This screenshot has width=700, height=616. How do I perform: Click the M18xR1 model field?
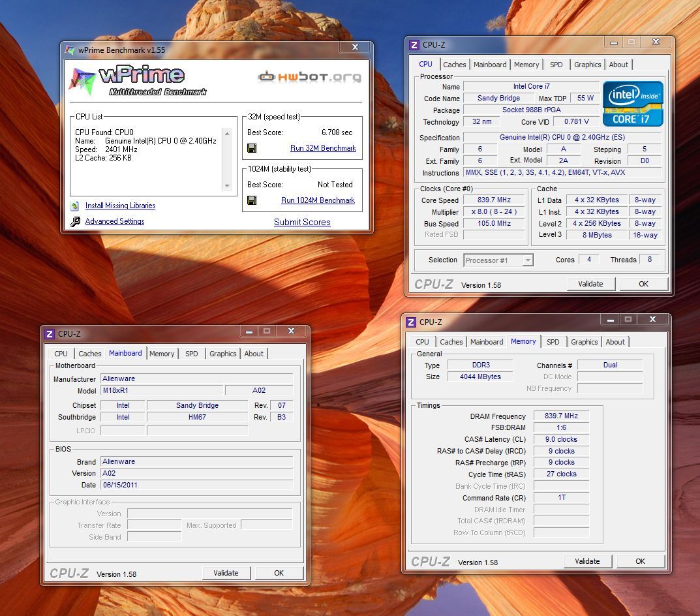[x=162, y=390]
